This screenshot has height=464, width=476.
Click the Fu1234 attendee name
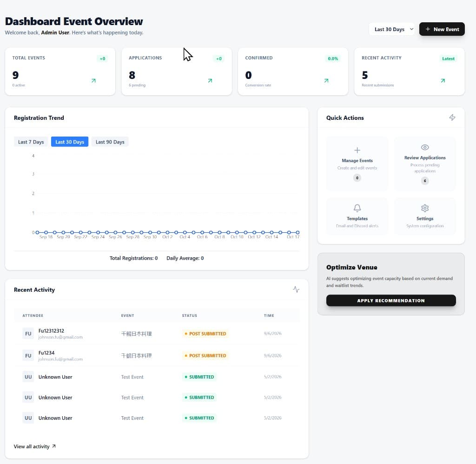click(x=46, y=353)
